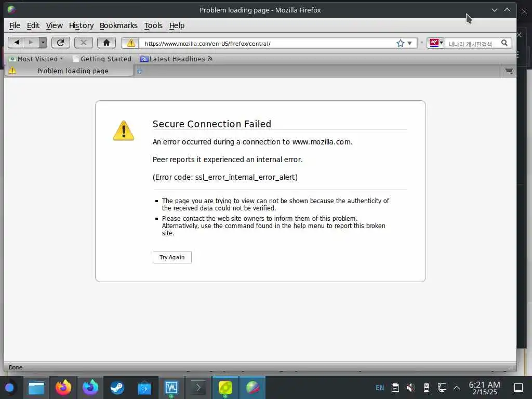This screenshot has width=532, height=399.
Task: Click the window menu icon in title bar
Action: click(x=11, y=9)
